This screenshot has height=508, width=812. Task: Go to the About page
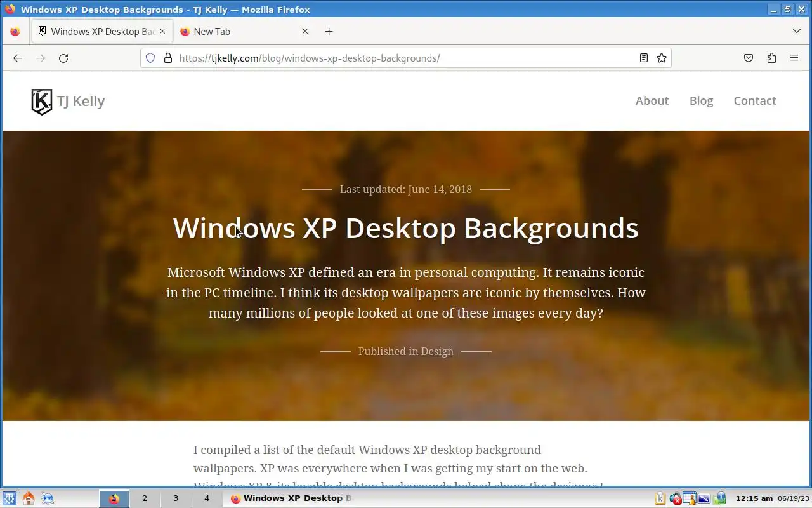pyautogui.click(x=652, y=100)
